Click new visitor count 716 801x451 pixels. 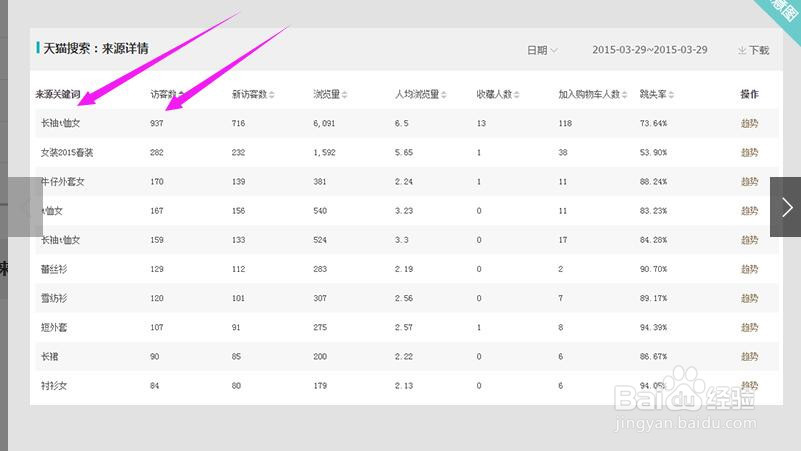(239, 123)
